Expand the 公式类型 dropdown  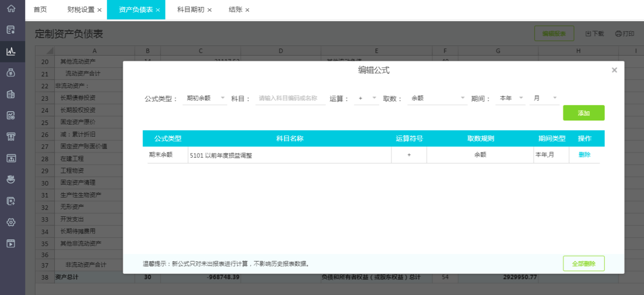(205, 98)
